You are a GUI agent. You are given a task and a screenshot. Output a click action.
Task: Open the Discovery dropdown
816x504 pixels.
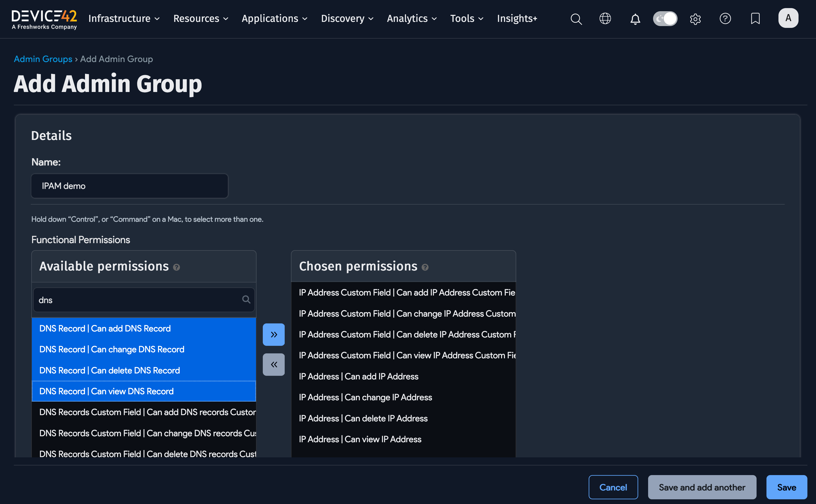pyautogui.click(x=347, y=19)
